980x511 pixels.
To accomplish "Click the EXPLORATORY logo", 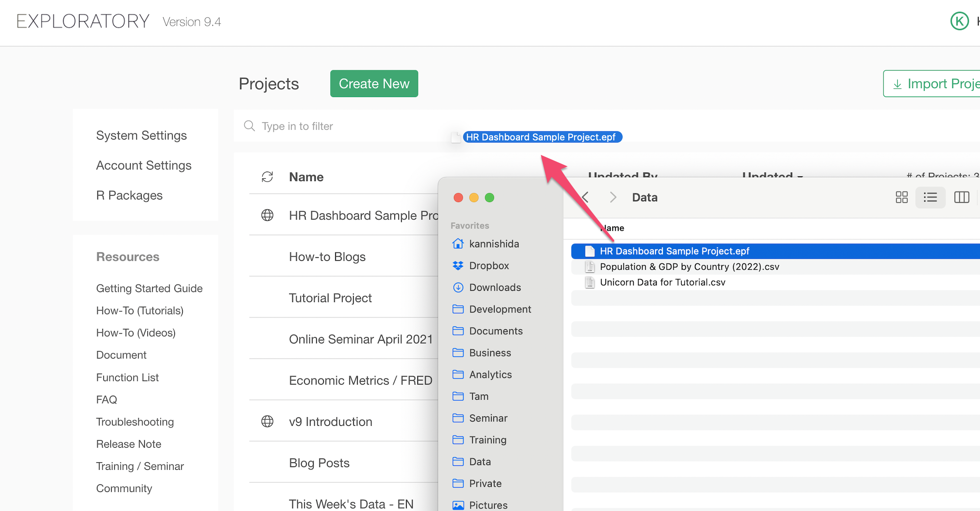I will coord(83,21).
